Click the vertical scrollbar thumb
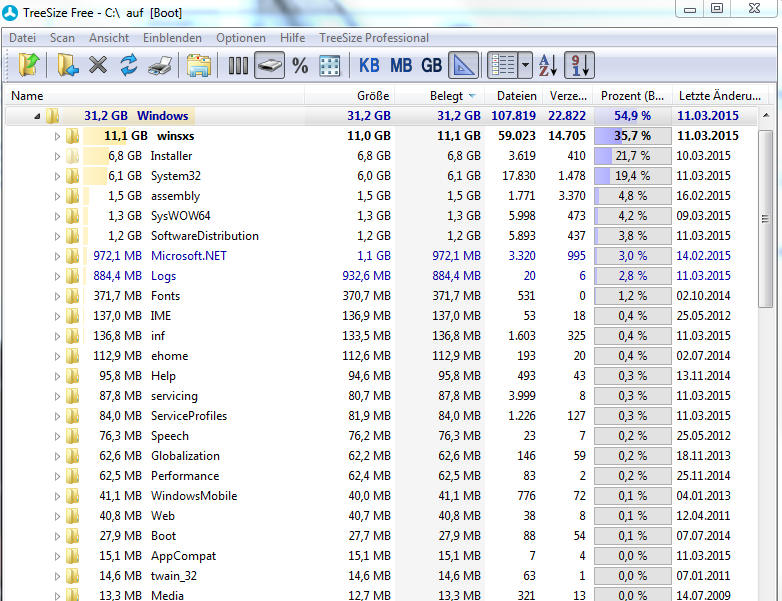Screen dimensions: 782x601 point(765,219)
